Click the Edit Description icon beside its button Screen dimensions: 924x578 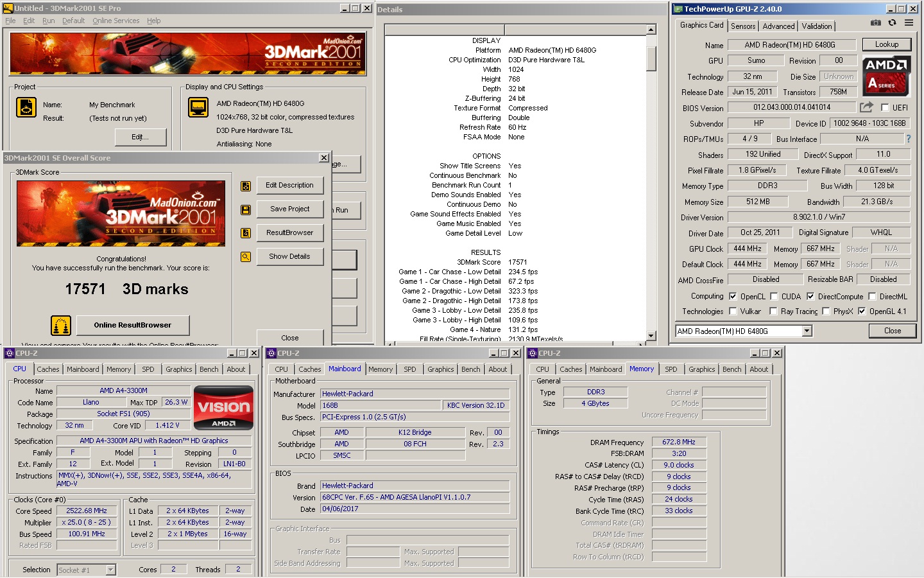[245, 186]
